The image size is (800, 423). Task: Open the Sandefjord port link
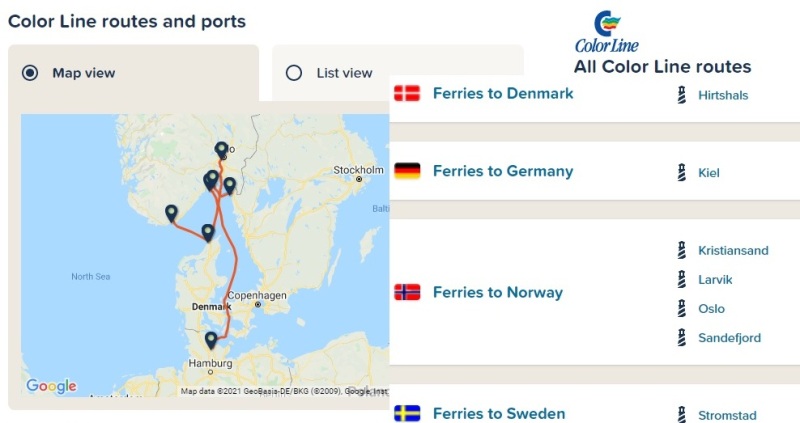[x=730, y=338]
